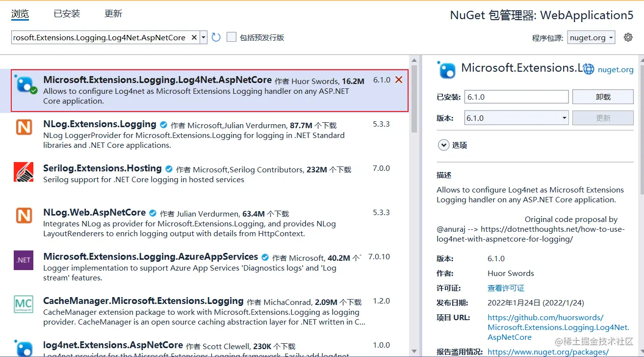The height and width of the screenshot is (357, 644).
Task: Toggle the 包括预发行版 checkbox
Action: click(232, 37)
